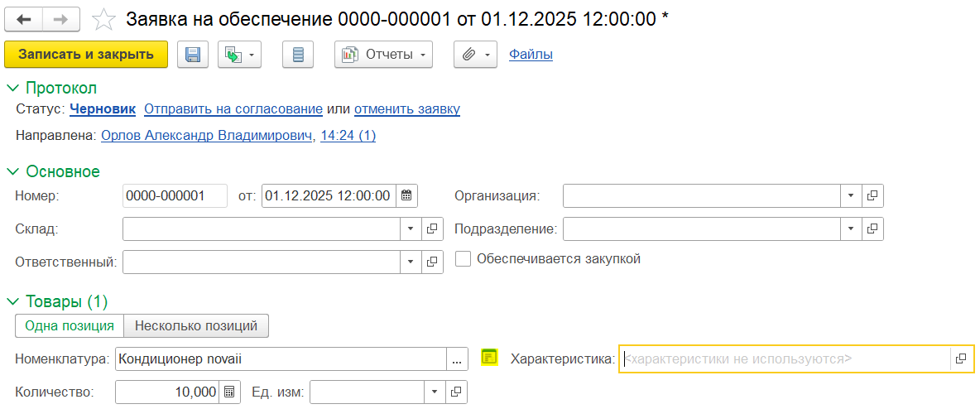
Task: Click the save diskette icon
Action: pos(193,55)
